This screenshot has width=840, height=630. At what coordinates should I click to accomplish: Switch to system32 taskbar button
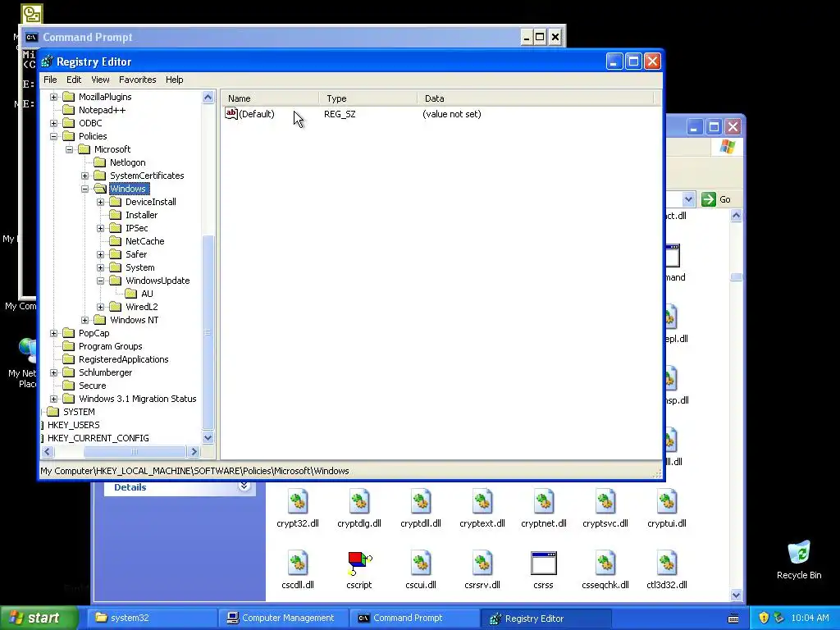pyautogui.click(x=152, y=618)
